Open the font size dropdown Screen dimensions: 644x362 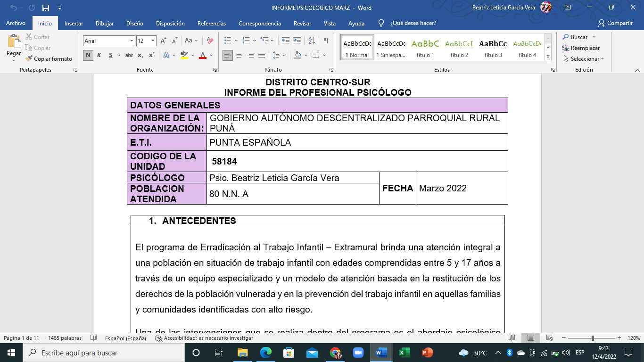click(x=153, y=41)
